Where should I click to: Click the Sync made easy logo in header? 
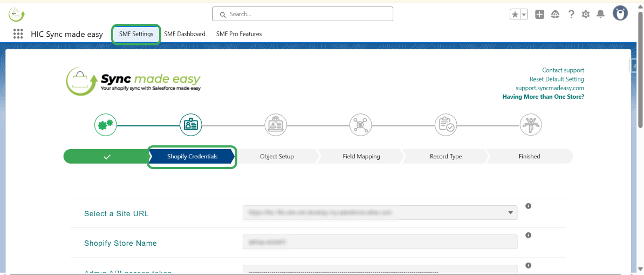click(x=17, y=15)
